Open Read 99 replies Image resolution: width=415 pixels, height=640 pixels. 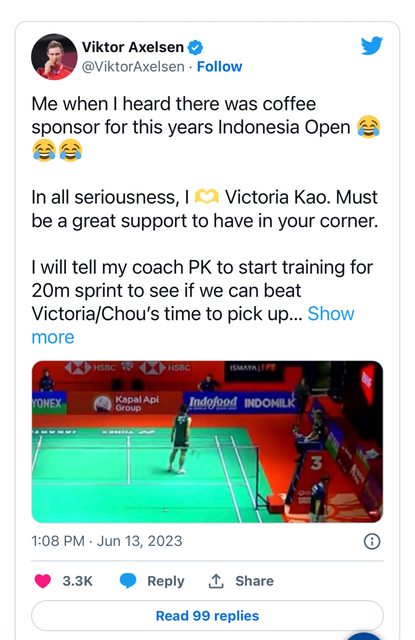207,616
